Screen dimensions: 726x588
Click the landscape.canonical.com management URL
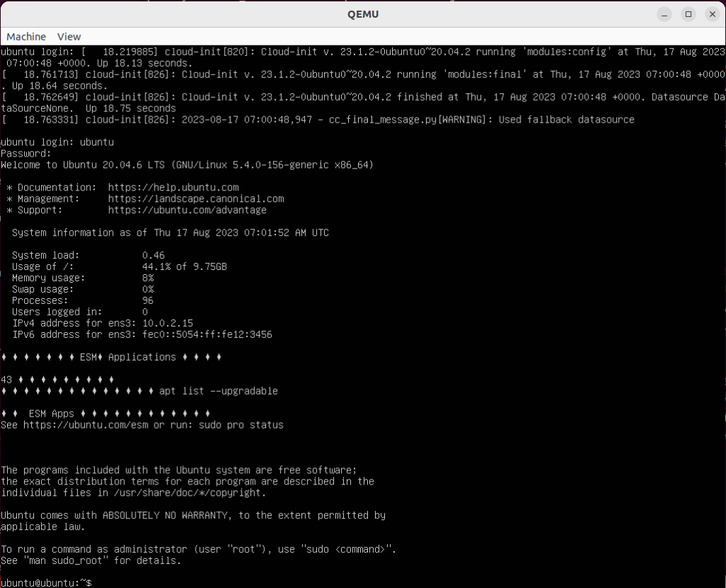[x=196, y=199]
